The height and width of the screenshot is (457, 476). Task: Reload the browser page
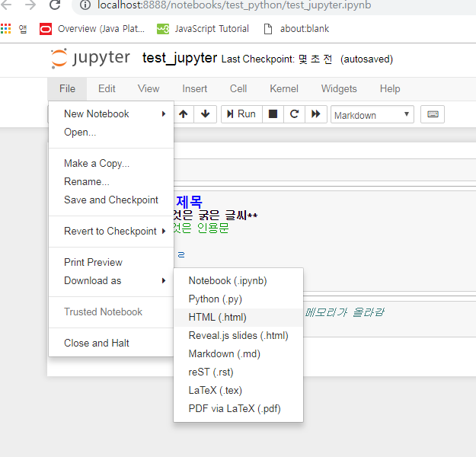tap(55, 5)
